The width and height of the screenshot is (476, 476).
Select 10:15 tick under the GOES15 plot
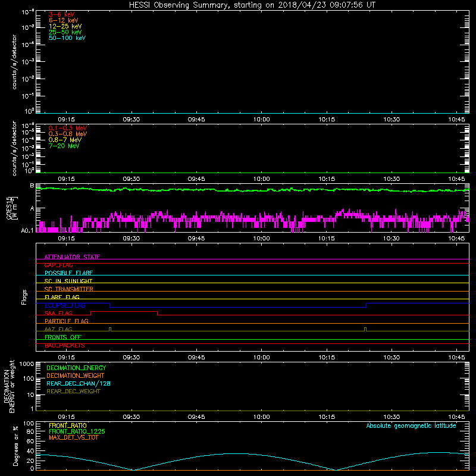tap(327, 239)
